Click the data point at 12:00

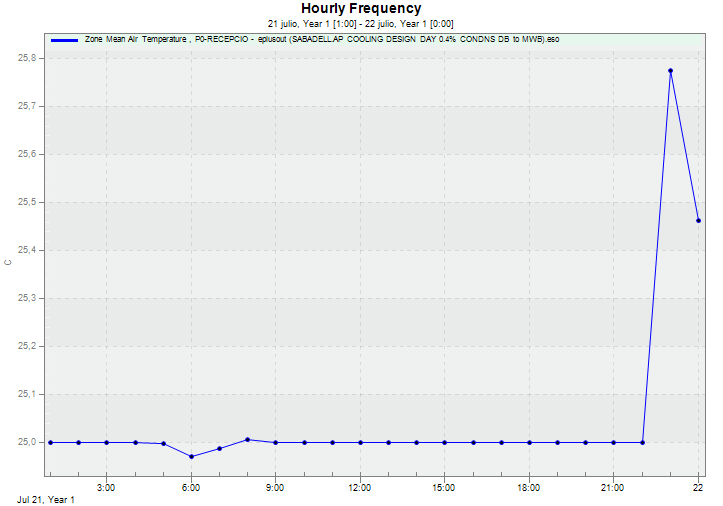pyautogui.click(x=360, y=442)
